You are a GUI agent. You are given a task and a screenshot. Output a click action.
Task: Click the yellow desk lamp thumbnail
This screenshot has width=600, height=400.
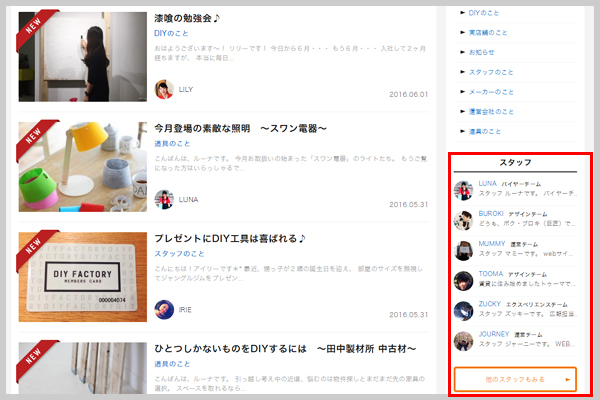pos(83,167)
